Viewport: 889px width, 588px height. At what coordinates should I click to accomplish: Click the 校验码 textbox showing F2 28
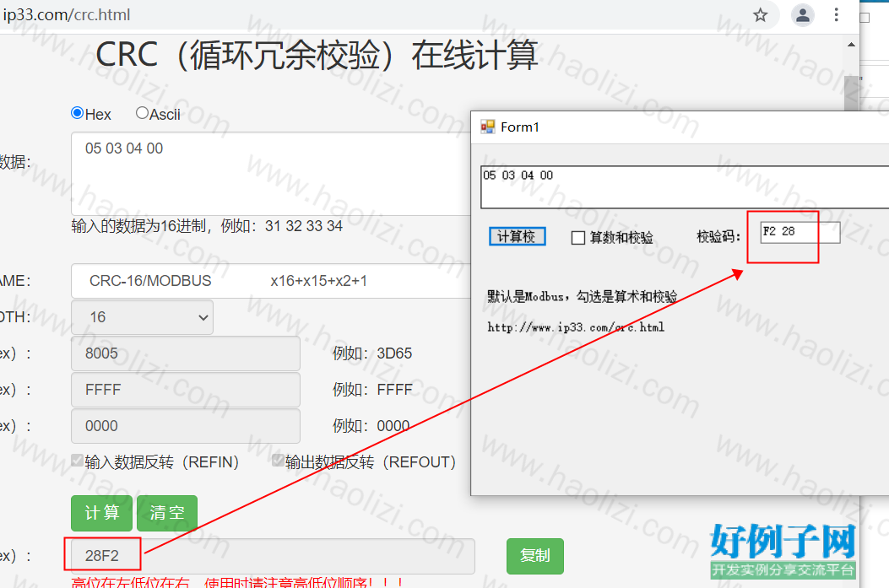tap(800, 232)
